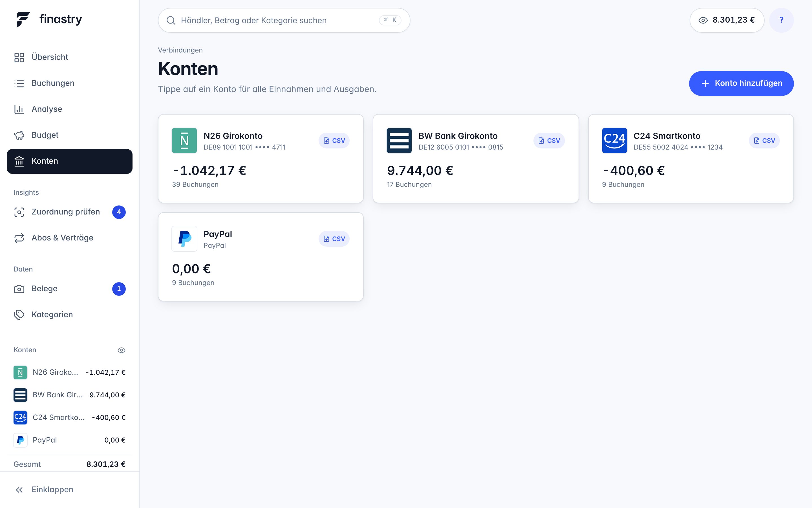
Task: Import CSV for C24 Smartkonto
Action: 764,141
